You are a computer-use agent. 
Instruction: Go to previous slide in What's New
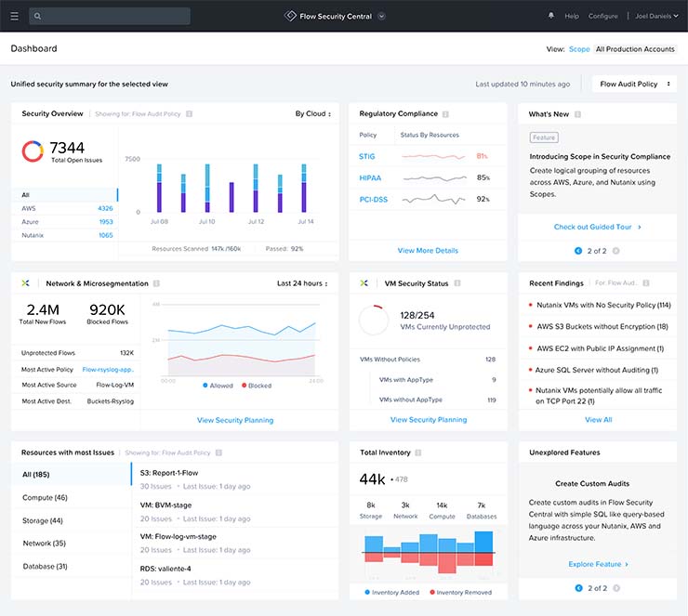(578, 250)
